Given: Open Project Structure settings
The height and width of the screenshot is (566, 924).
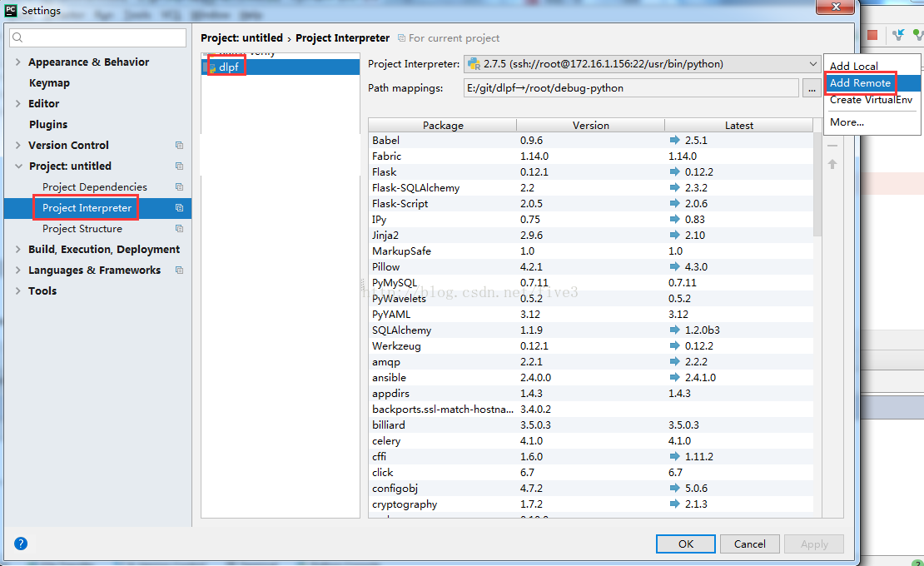Looking at the screenshot, I should click(82, 229).
